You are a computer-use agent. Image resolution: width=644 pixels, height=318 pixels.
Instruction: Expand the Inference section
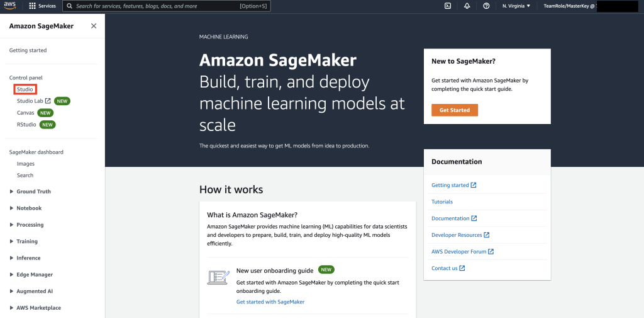click(x=25, y=258)
